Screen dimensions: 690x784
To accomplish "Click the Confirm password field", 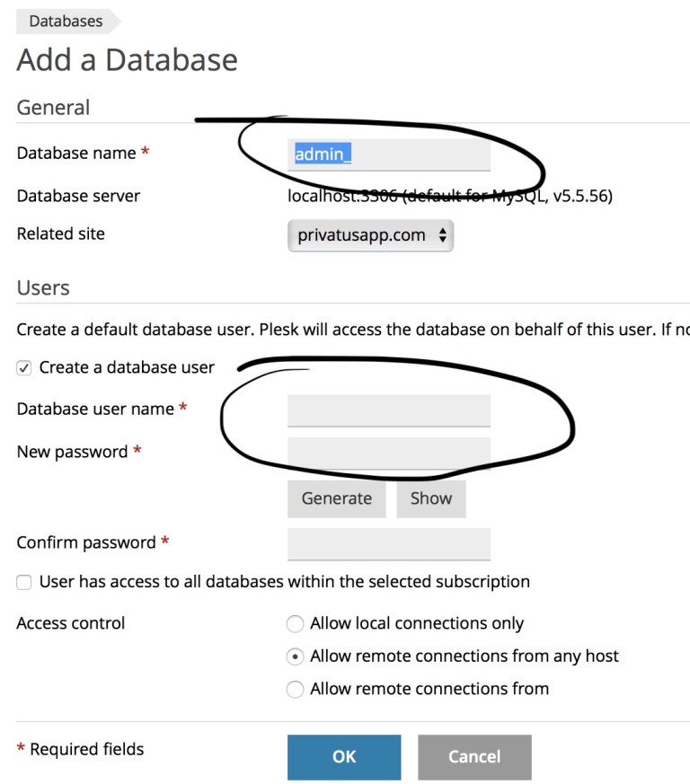I will pyautogui.click(x=389, y=544).
